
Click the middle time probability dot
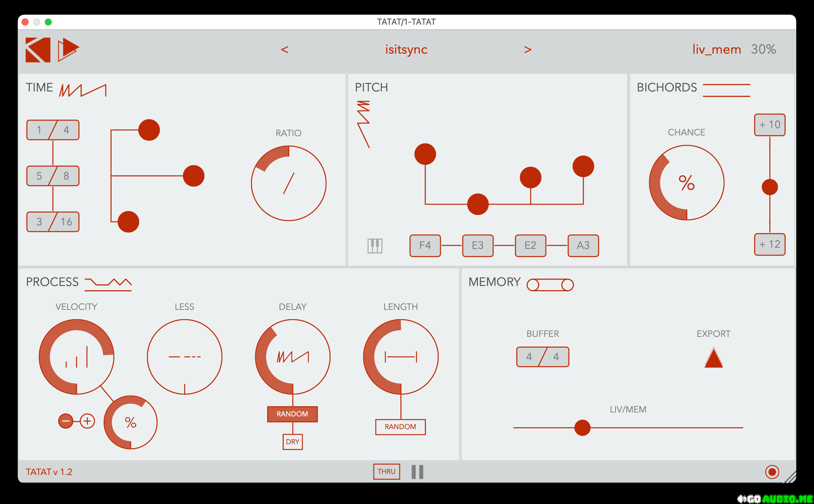click(194, 176)
